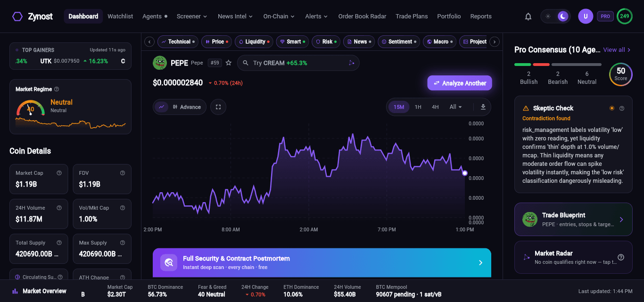Click the FDV help icon
The width and height of the screenshot is (644, 302).
(x=123, y=173)
